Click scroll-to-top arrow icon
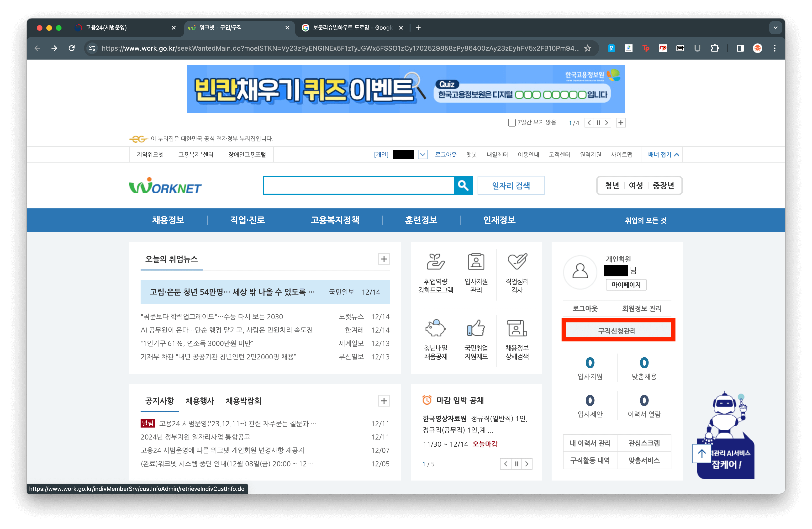The image size is (812, 529). tap(701, 454)
